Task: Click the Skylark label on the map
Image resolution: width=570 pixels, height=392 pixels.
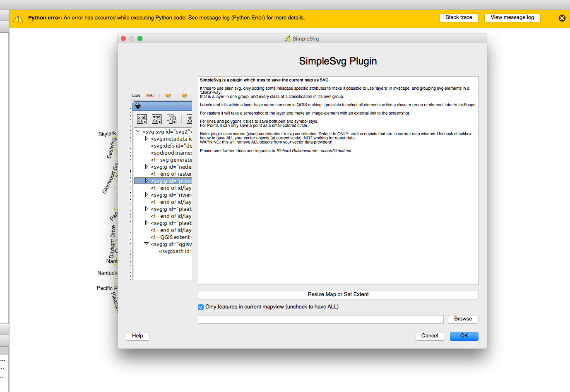Action: (x=107, y=134)
